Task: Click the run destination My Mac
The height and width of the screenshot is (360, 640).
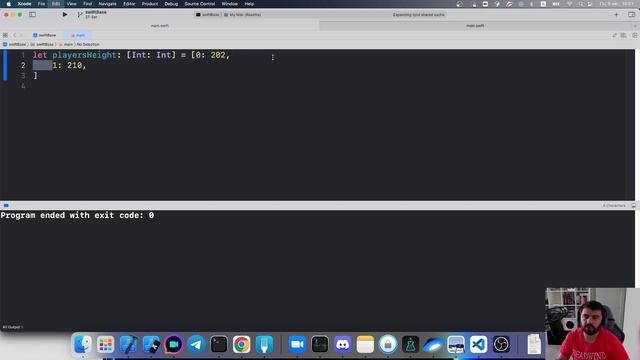Action: [242, 15]
